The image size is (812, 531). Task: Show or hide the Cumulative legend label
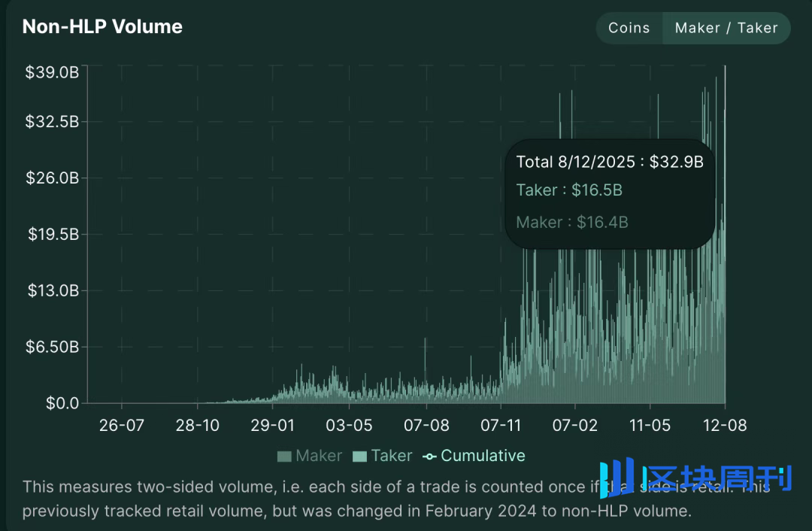483,456
